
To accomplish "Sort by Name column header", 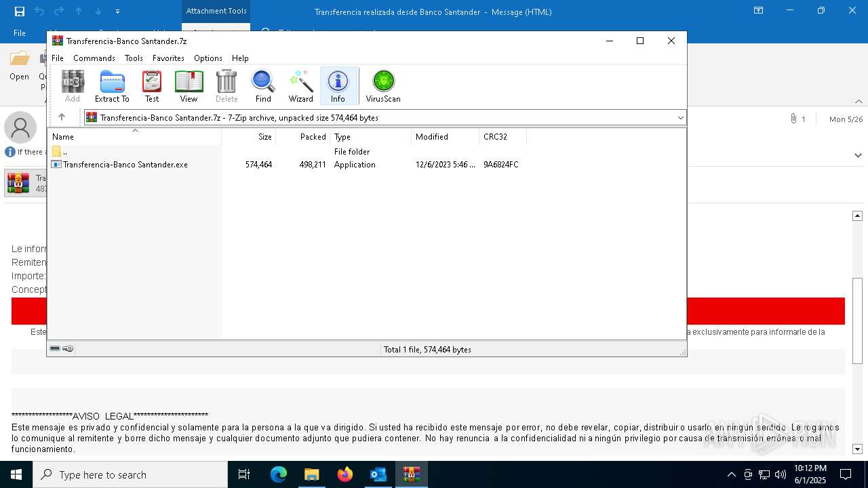I will (x=135, y=137).
